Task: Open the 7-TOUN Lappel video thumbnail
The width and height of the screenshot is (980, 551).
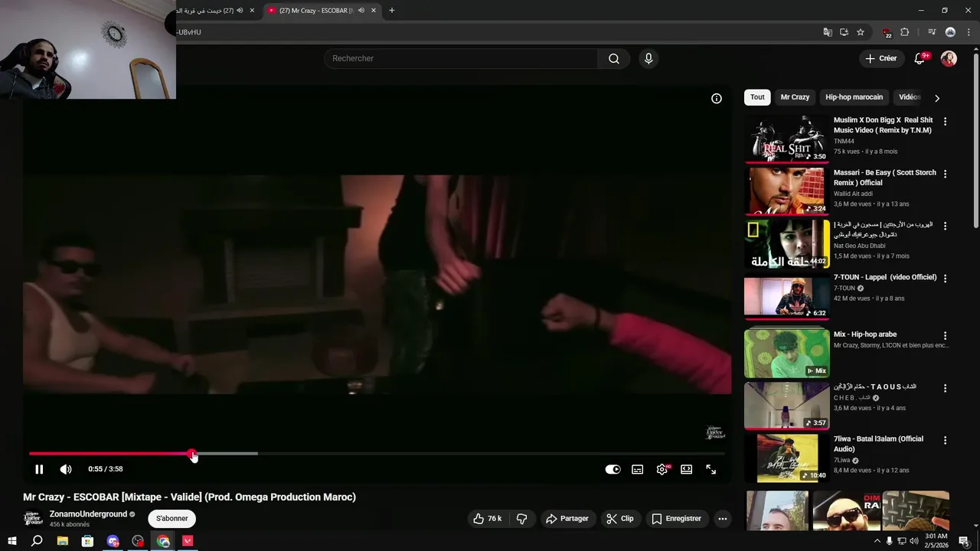Action: tap(787, 296)
